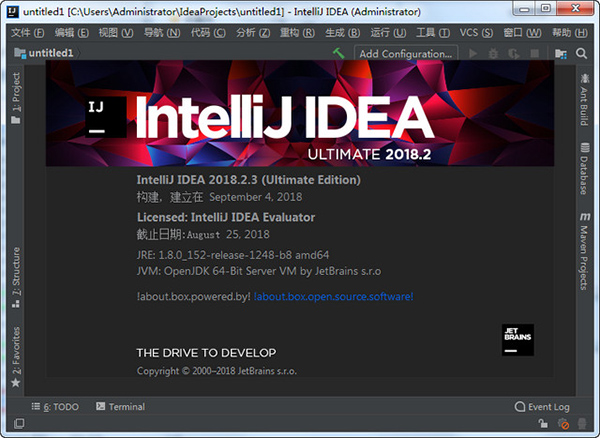The height and width of the screenshot is (438, 600).
Task: Open the Add Configuration dropdown
Action: pyautogui.click(x=406, y=54)
